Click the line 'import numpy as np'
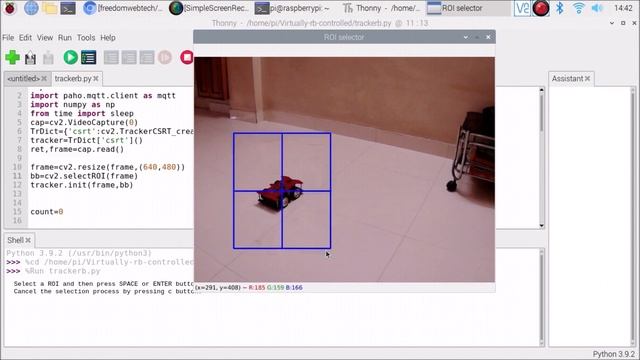 coord(72,104)
